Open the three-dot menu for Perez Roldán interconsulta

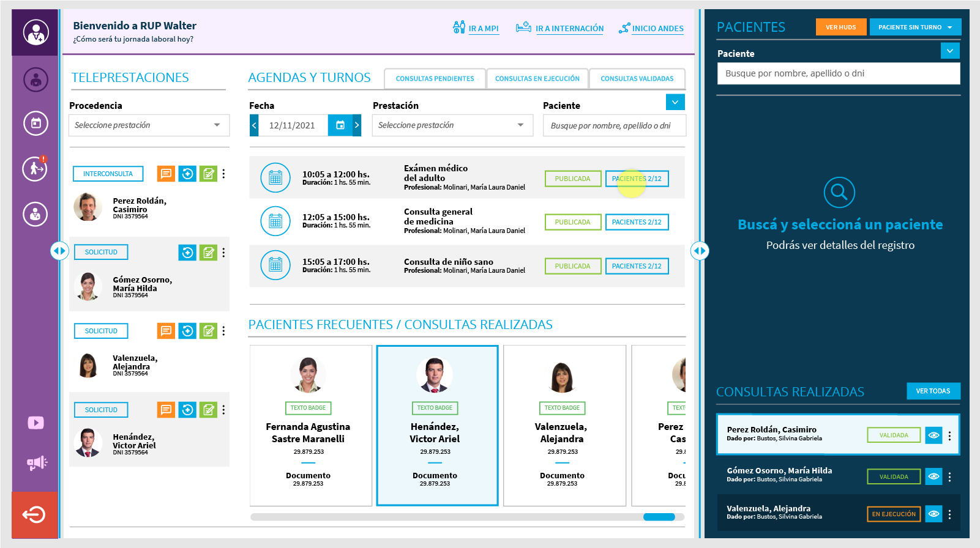click(x=223, y=174)
